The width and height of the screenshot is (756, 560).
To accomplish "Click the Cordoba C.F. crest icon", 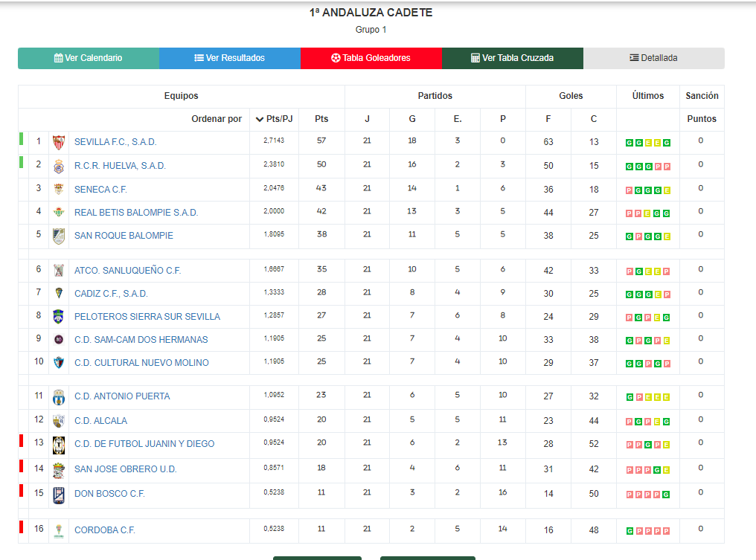I will tap(59, 530).
